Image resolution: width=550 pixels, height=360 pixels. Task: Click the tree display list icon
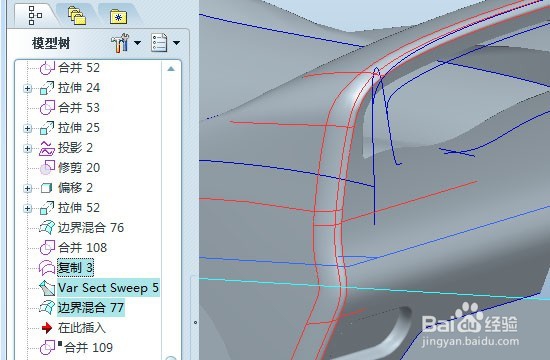click(159, 43)
